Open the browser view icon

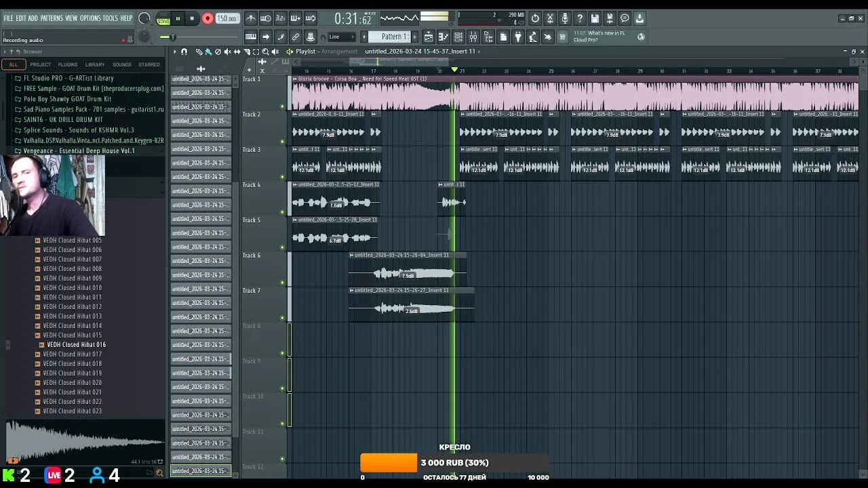488,37
